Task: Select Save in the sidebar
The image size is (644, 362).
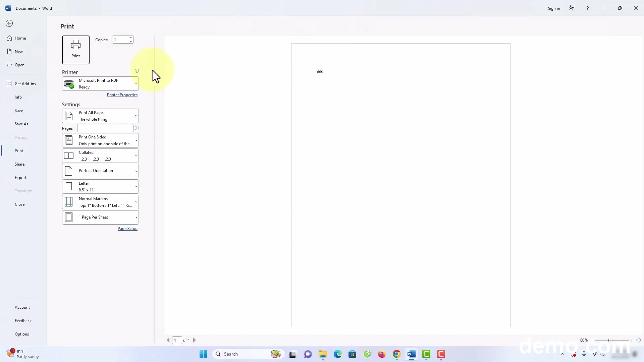Action: pyautogui.click(x=19, y=111)
